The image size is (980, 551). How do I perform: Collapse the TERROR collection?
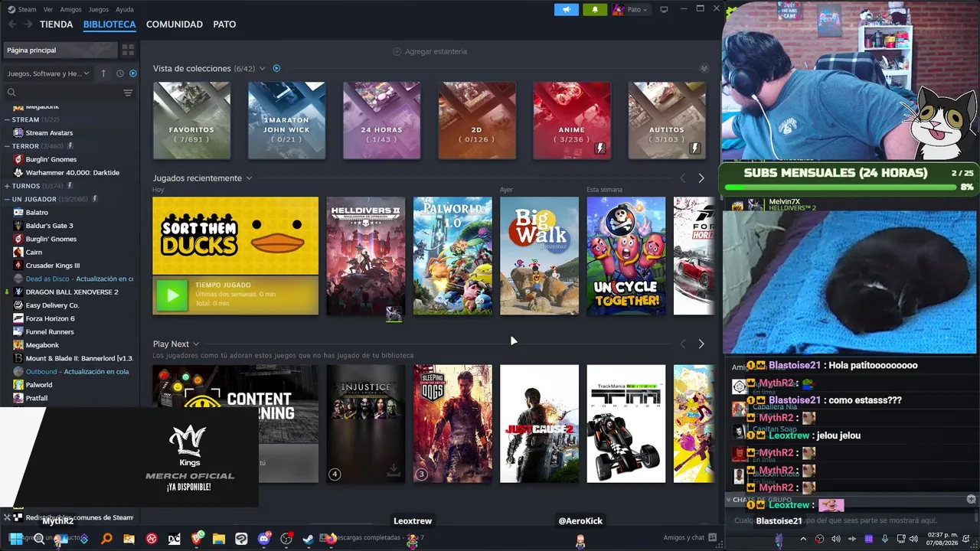click(x=8, y=146)
